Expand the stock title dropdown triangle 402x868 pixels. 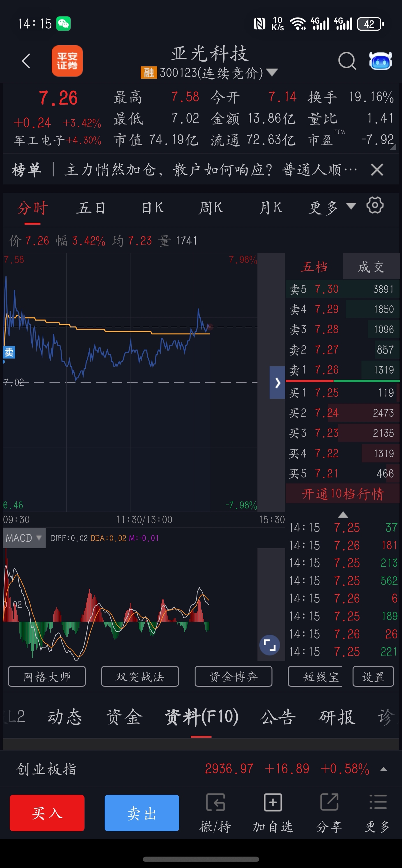point(272,72)
